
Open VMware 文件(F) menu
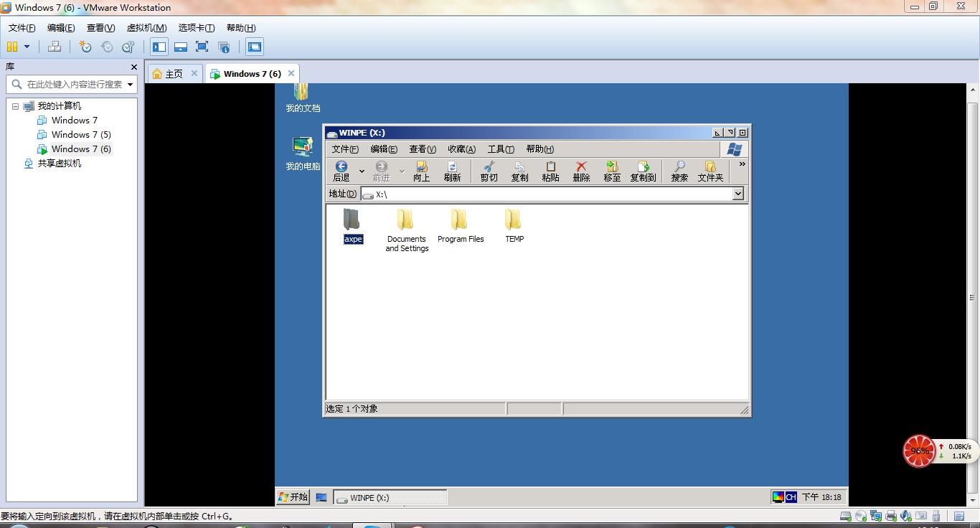[x=22, y=28]
